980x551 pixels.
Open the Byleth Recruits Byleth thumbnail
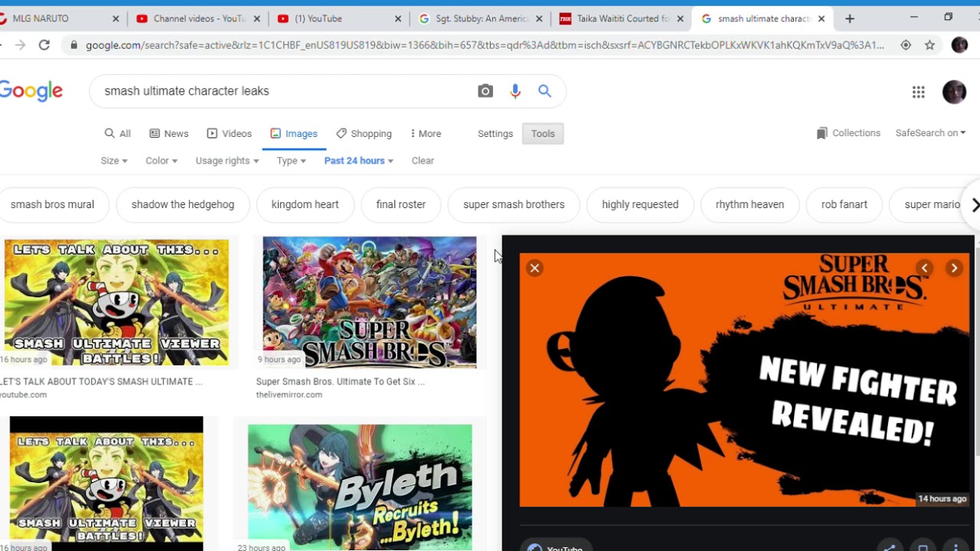click(360, 487)
